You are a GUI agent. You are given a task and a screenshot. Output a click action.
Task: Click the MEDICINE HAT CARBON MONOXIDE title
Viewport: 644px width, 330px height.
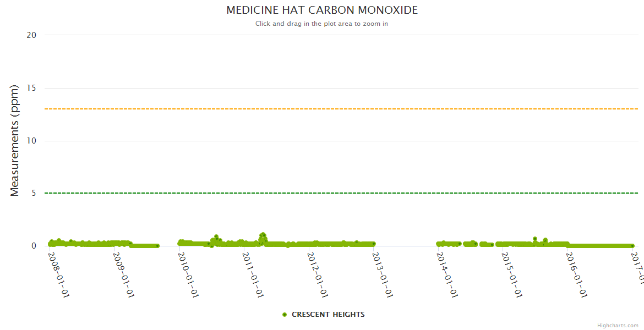[x=322, y=10]
